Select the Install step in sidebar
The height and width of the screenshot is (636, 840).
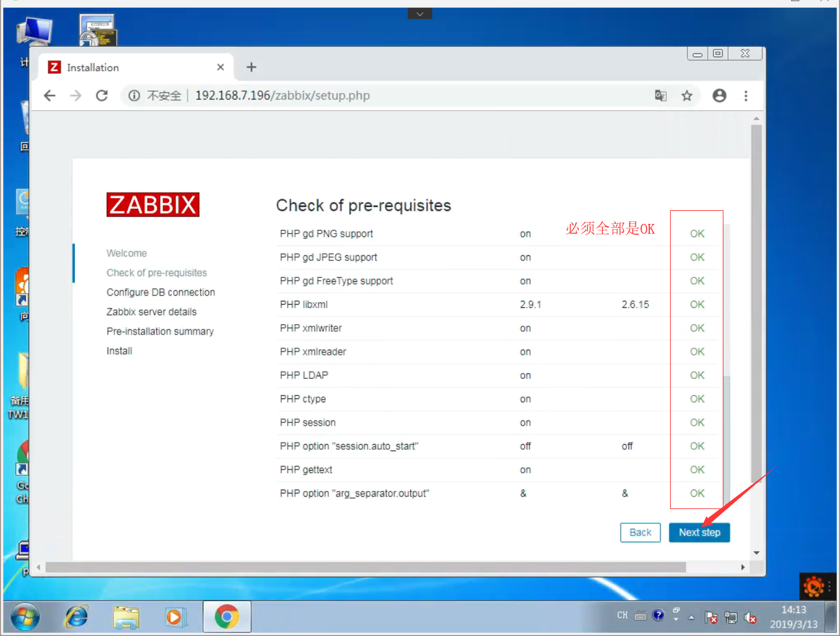tap(119, 351)
